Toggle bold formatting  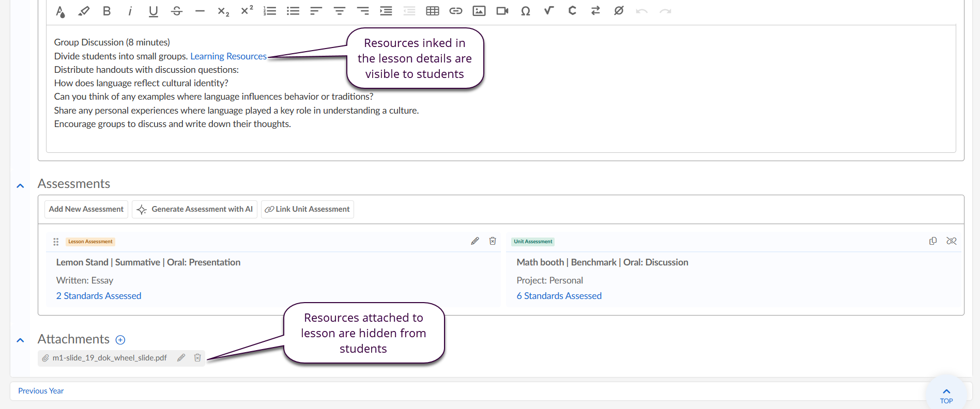106,11
